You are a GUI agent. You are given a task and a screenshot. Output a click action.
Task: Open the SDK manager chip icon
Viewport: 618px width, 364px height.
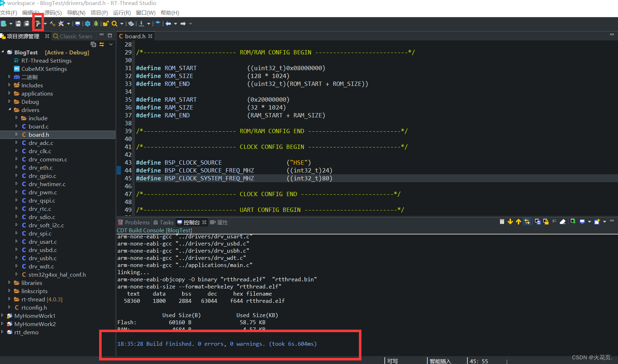click(x=131, y=24)
